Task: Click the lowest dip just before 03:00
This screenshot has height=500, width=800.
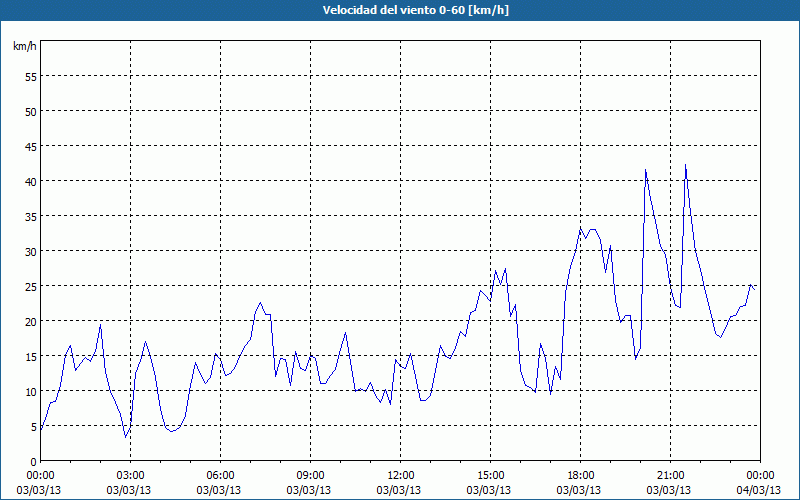Action: [126, 437]
